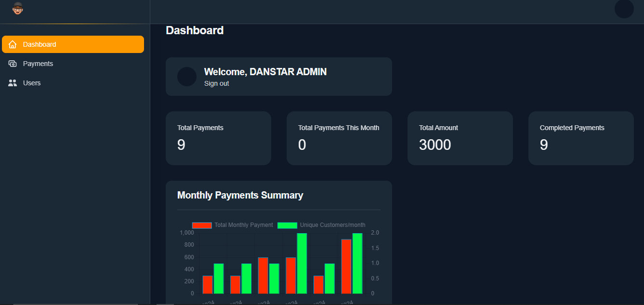Viewport: 644px width, 305px height.
Task: Click the green legend box for Unique Customers/month
Action: 287,225
